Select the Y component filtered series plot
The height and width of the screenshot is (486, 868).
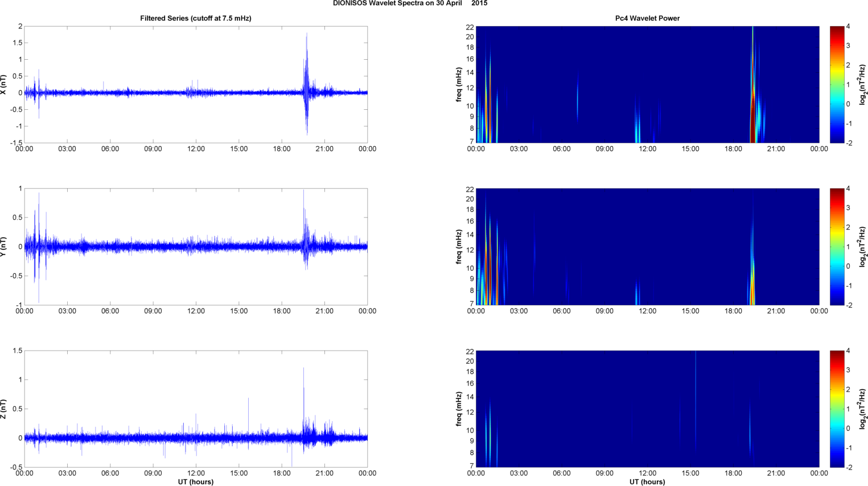point(196,246)
